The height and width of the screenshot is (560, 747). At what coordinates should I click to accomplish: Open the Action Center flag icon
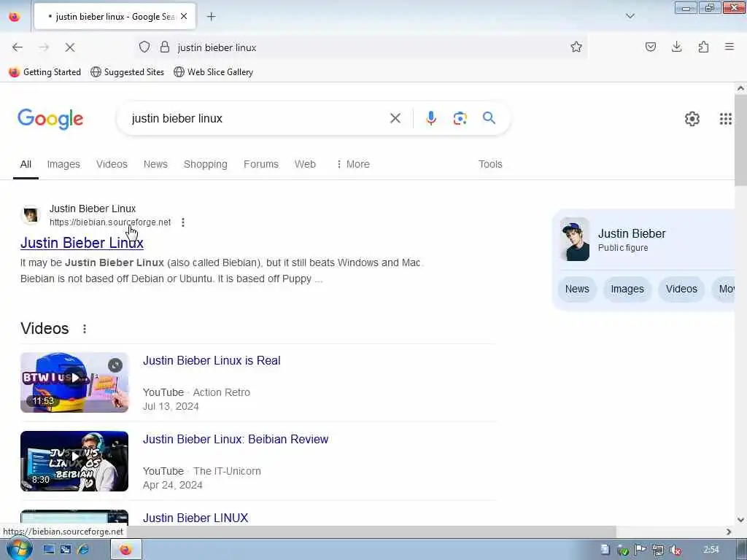click(x=640, y=550)
